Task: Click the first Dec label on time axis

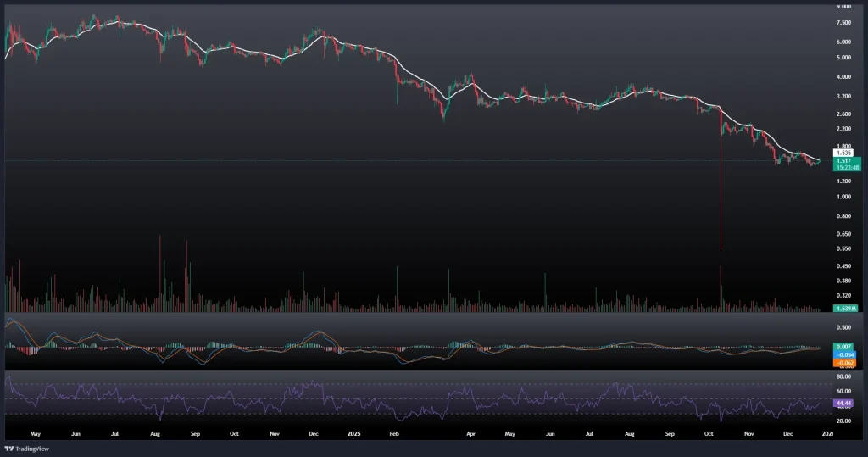Action: (x=314, y=432)
